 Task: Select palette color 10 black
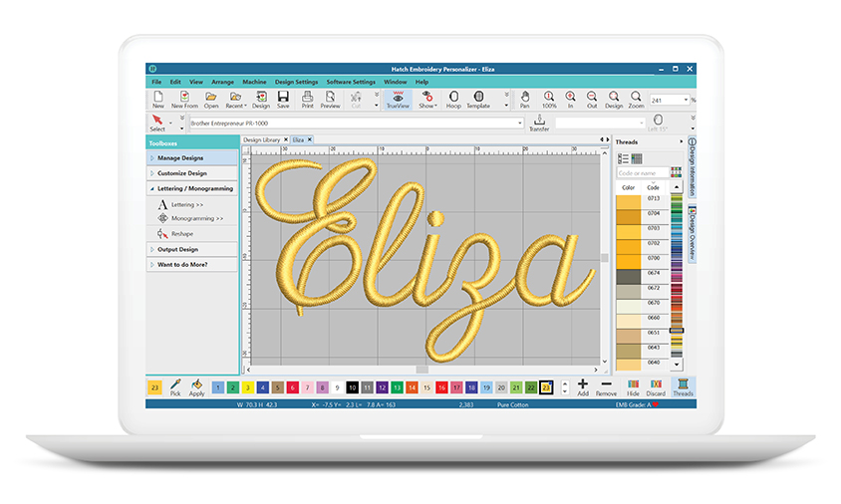click(x=352, y=387)
